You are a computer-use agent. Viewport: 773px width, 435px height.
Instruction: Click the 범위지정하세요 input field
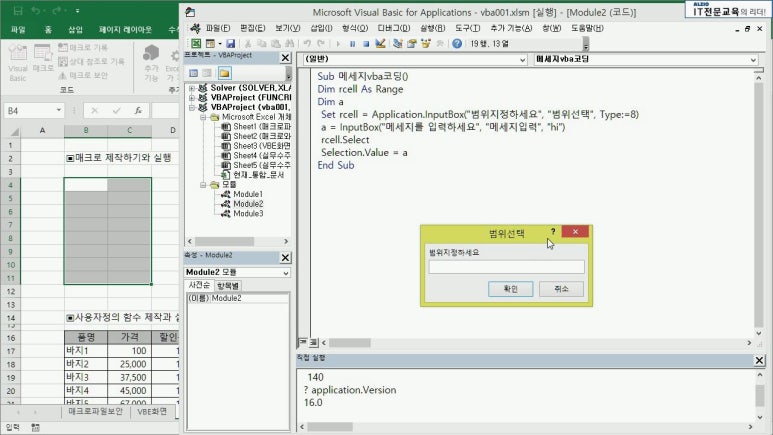506,267
